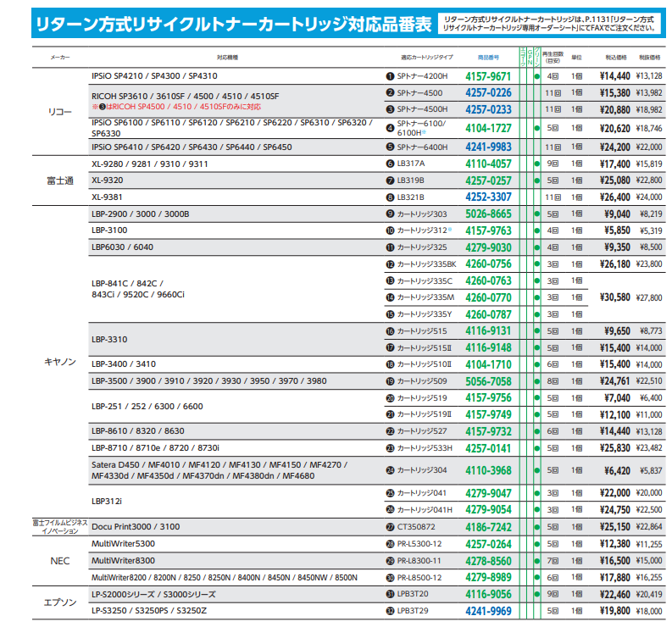Click the product number 4157-9671
Image resolution: width=672 pixels, height=627 pixels.
488,76
